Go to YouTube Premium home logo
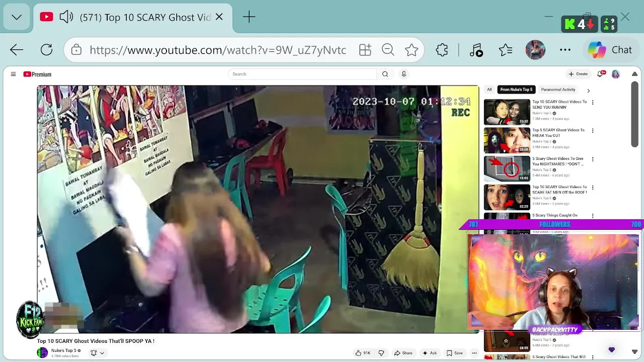The image size is (644, 362). coord(37,74)
